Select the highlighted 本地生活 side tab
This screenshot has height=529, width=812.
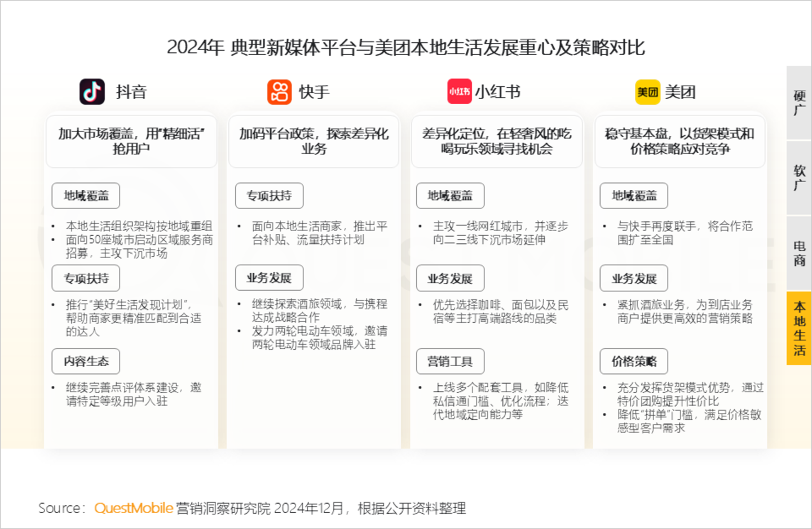click(x=799, y=328)
